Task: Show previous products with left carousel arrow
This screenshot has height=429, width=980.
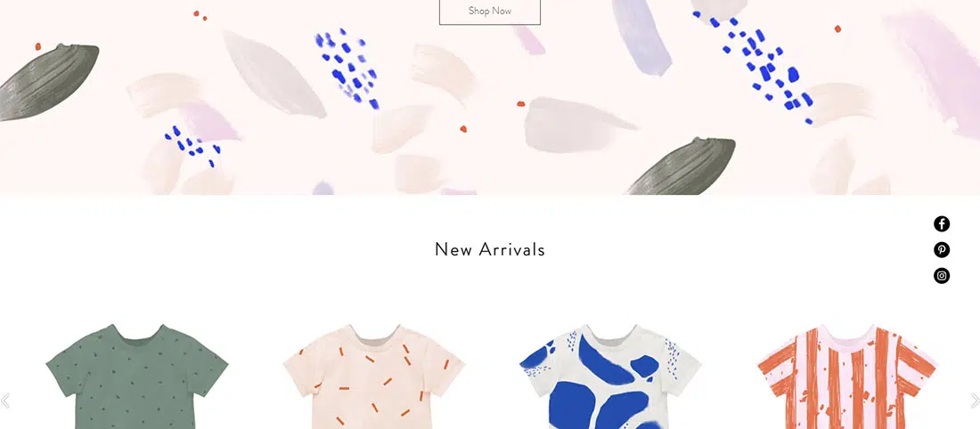Action: coord(5,401)
